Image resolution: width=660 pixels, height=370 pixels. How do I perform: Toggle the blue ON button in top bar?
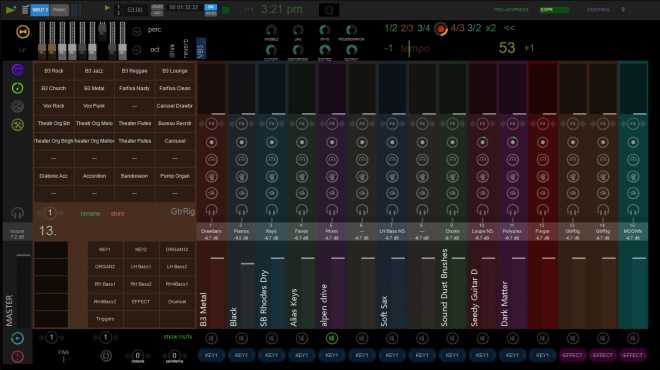(210, 7)
